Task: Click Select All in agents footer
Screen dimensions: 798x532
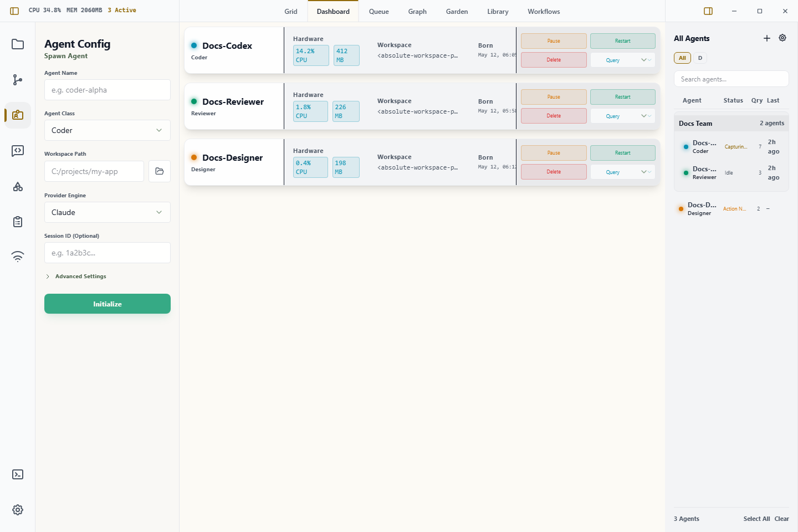Action: tap(756, 519)
